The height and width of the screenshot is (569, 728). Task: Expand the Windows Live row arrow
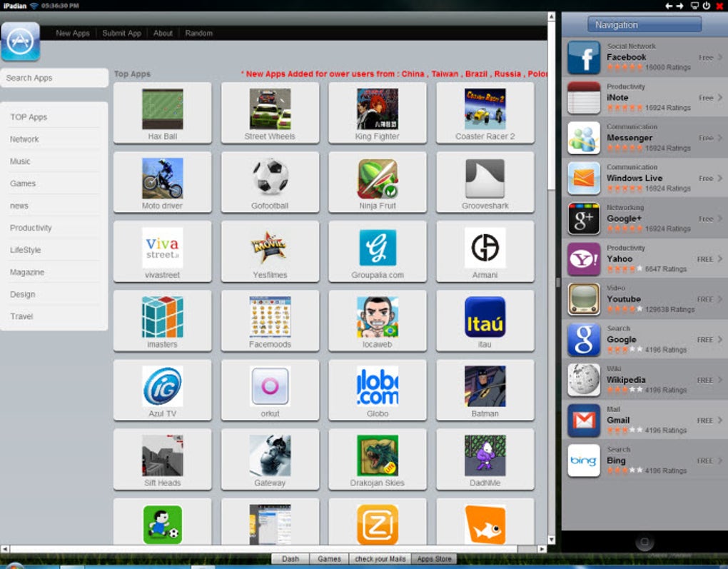pyautogui.click(x=720, y=178)
